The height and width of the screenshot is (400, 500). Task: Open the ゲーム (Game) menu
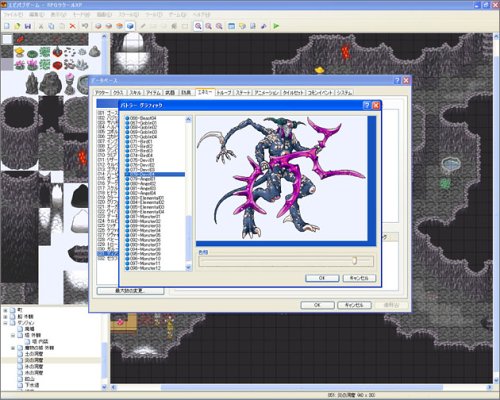[177, 15]
